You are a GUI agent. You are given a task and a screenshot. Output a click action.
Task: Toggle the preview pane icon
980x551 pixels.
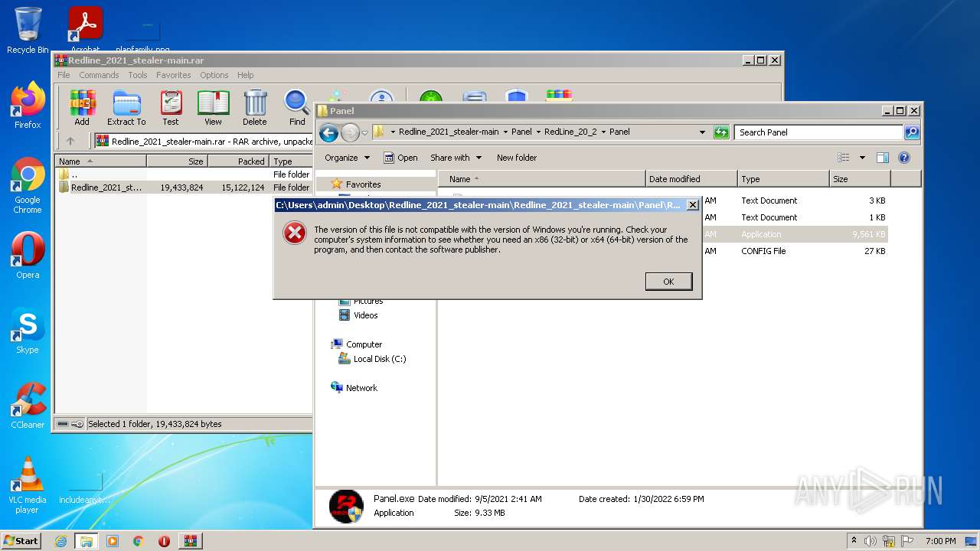tap(883, 158)
